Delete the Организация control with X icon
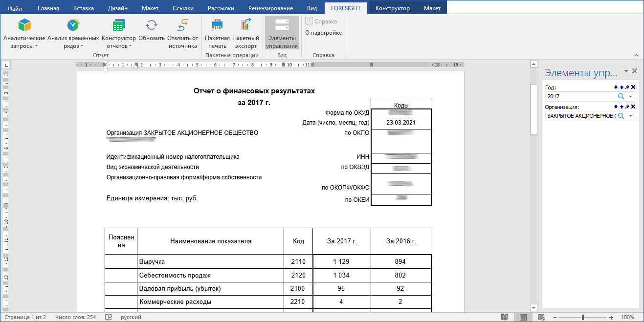The height and width of the screenshot is (322, 644). coord(633,107)
